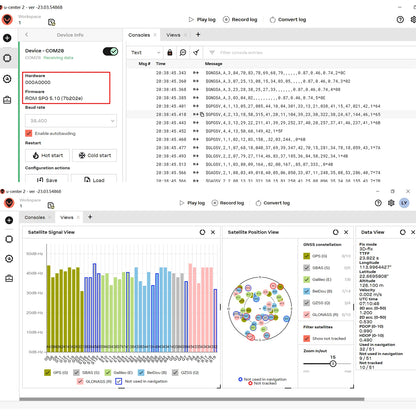
Task: Click the send-message arrow icon in console toolbar
Action: pos(196,52)
